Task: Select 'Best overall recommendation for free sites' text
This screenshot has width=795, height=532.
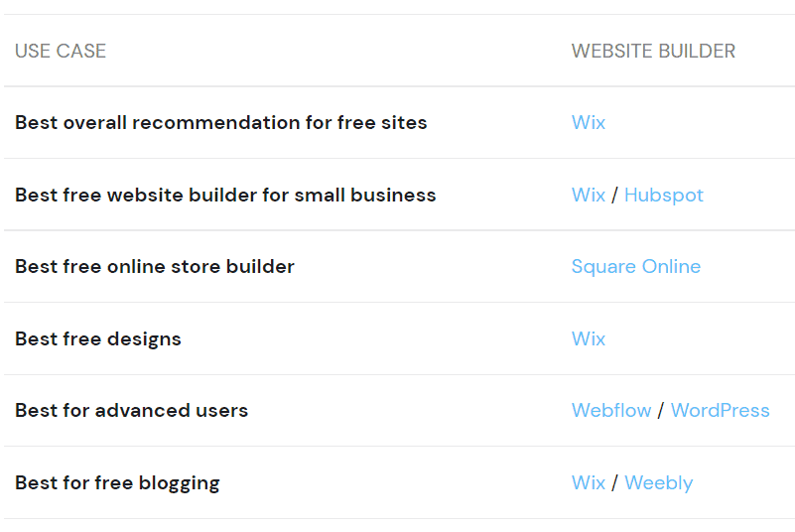Action: (x=220, y=123)
